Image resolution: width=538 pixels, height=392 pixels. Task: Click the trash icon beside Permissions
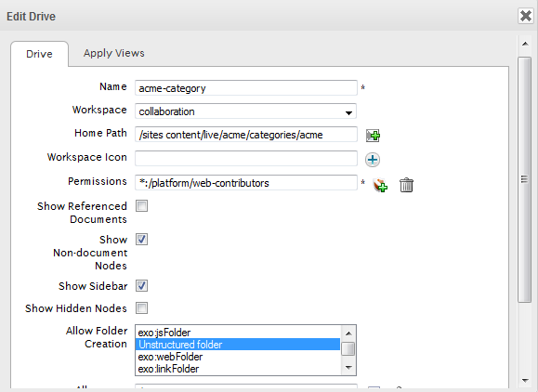(406, 185)
